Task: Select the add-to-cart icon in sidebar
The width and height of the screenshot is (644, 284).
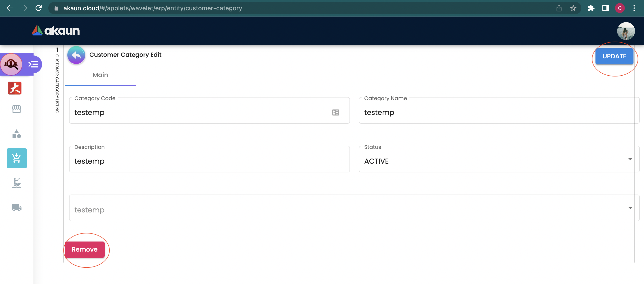Action: click(17, 158)
